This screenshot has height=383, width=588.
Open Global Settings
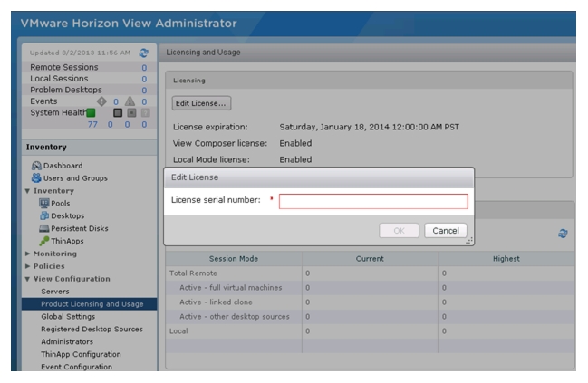pos(68,317)
